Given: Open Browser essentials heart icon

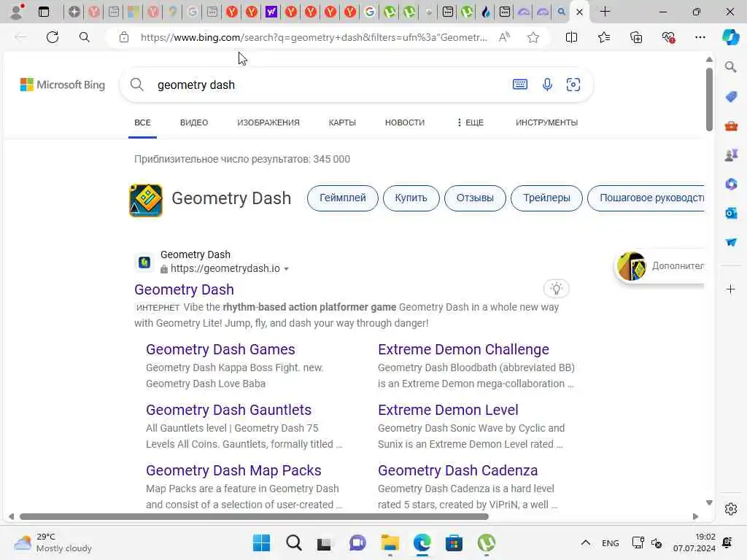Looking at the screenshot, I should coord(668,37).
